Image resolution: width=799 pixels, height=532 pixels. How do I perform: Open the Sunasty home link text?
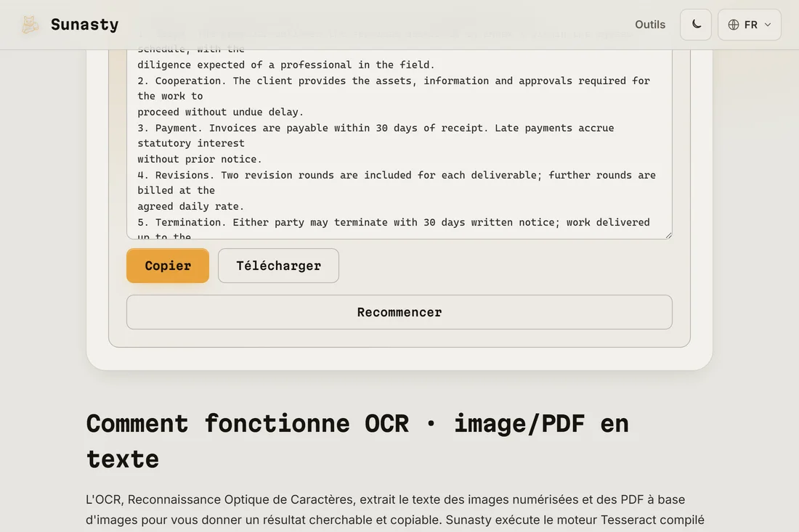pos(84,25)
